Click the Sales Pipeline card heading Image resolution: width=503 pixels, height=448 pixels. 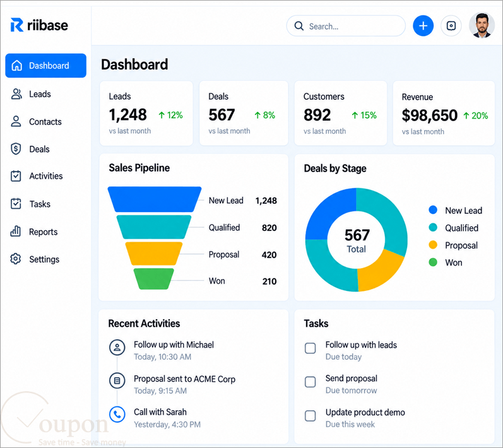click(x=139, y=168)
